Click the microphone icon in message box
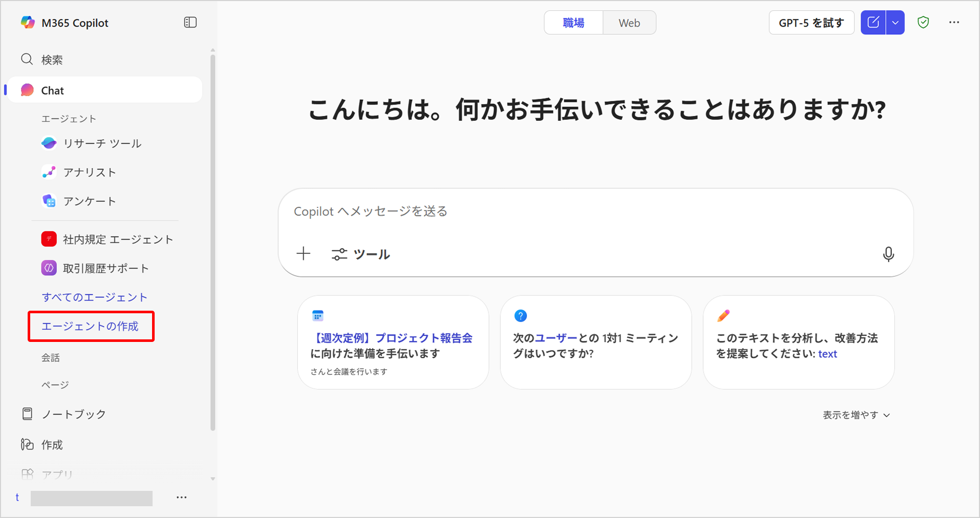980x518 pixels. tap(888, 254)
